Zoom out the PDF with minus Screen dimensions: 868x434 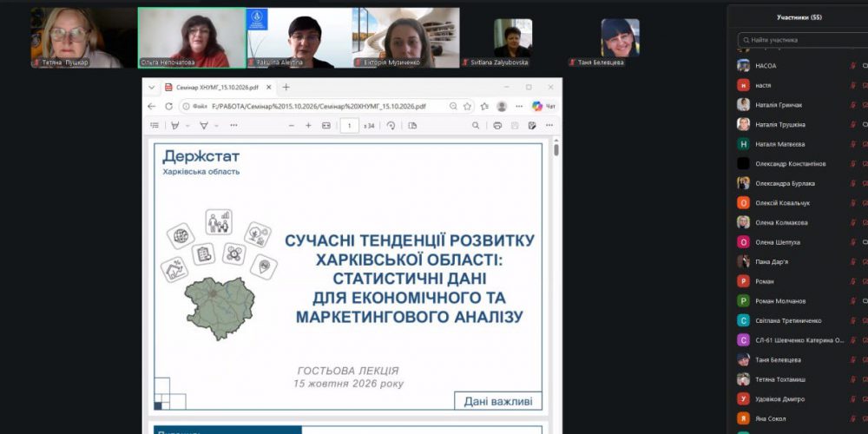pos(291,126)
